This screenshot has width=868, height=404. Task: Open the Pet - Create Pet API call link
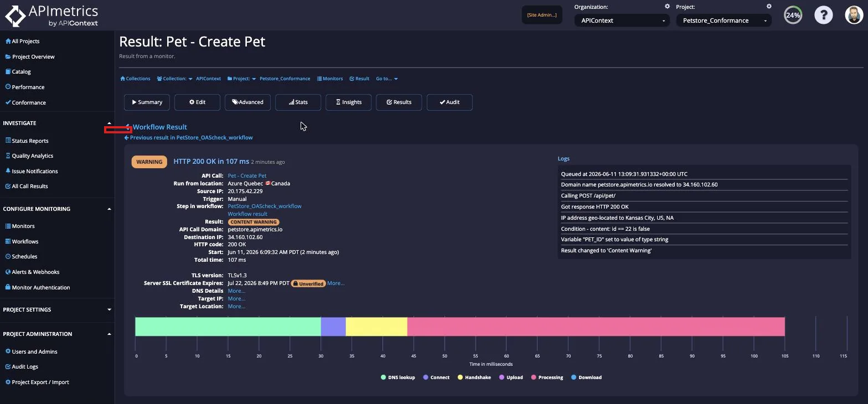[x=247, y=175]
